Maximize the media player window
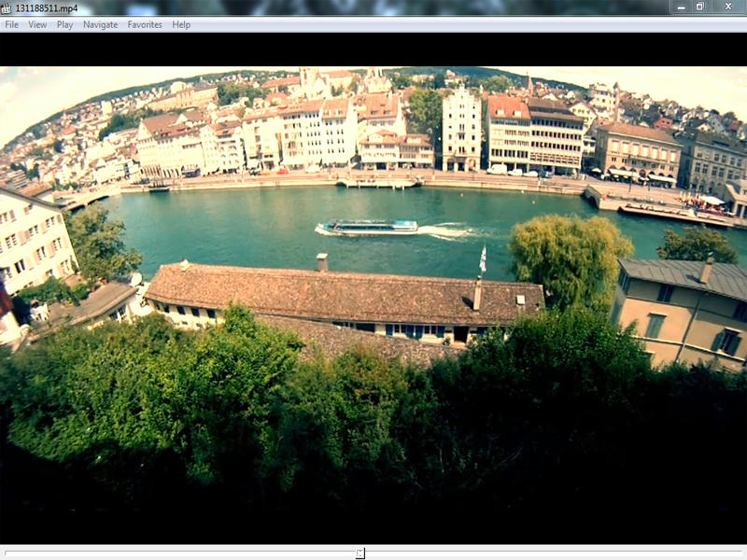 pyautogui.click(x=699, y=7)
